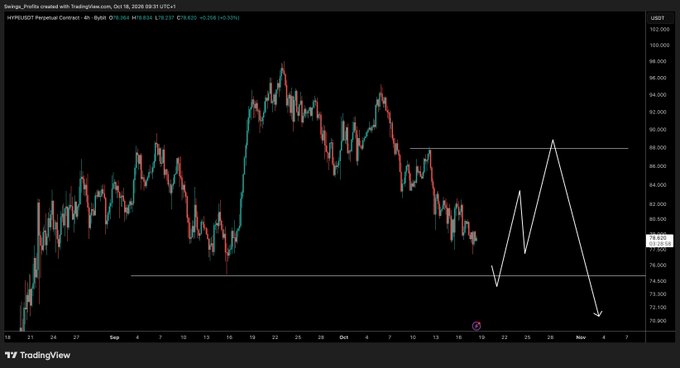Click the Sep label on the time axis

(114, 337)
